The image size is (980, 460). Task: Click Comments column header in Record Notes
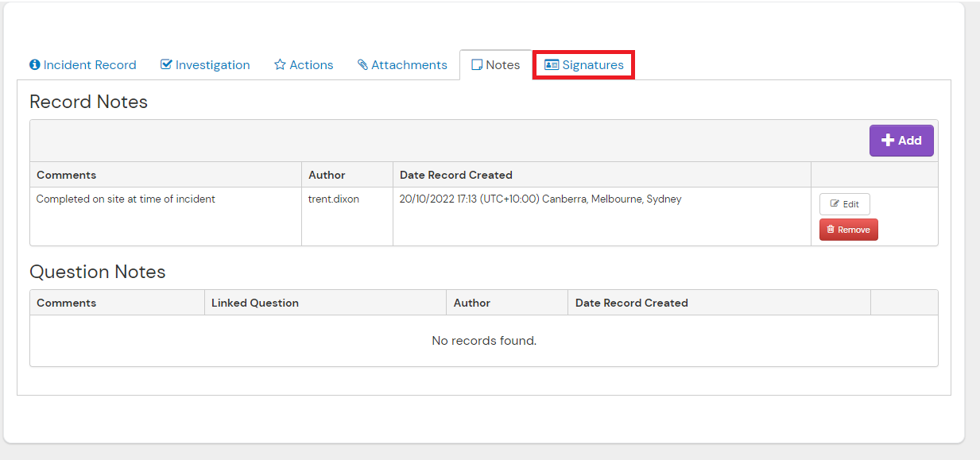(x=67, y=175)
